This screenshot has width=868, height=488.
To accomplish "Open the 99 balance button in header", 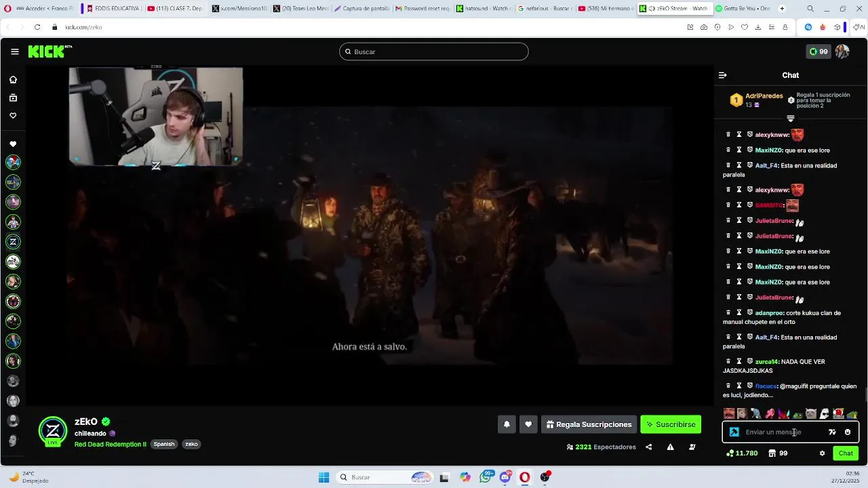I will [818, 52].
